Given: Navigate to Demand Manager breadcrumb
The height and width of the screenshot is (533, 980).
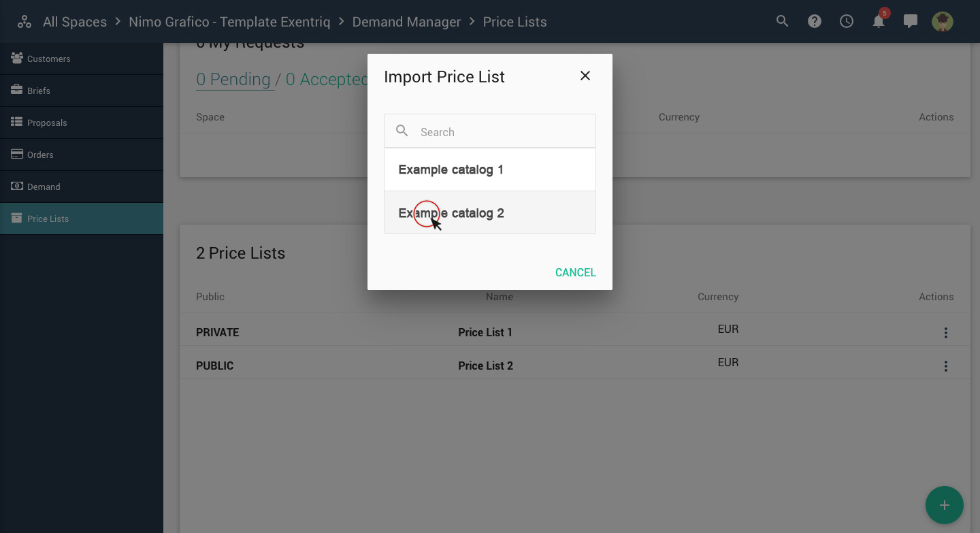Looking at the screenshot, I should coord(406,22).
